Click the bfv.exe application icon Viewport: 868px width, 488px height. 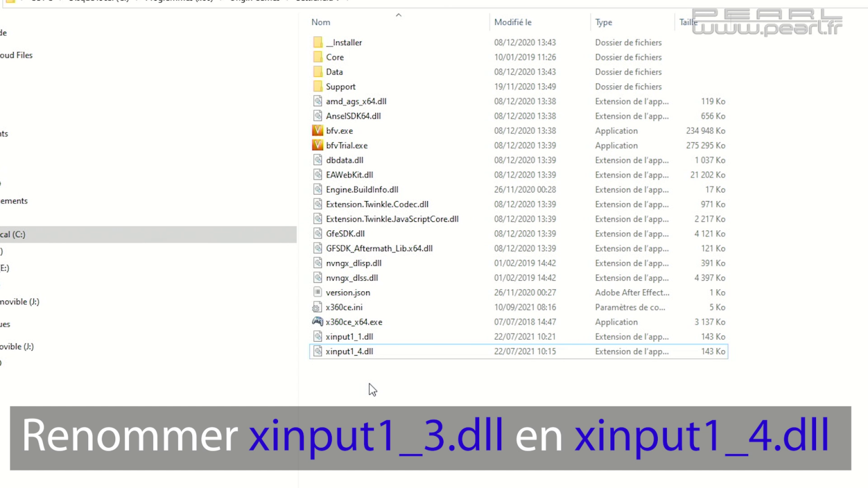(x=318, y=130)
